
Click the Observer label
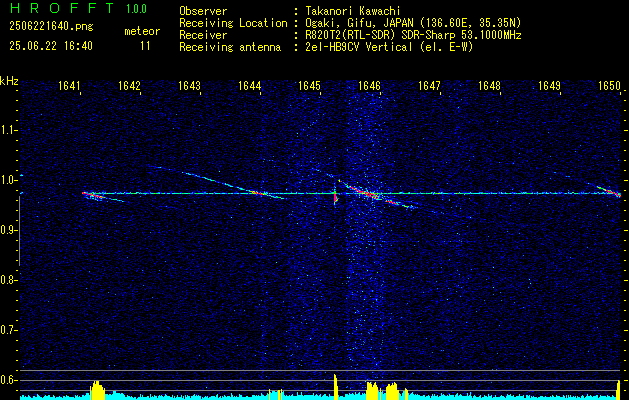[203, 11]
